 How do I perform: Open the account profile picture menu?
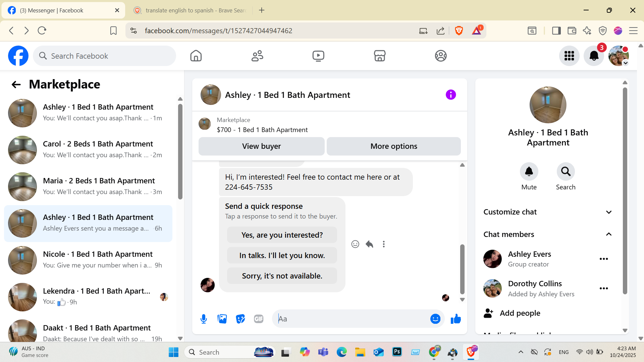[x=619, y=56]
